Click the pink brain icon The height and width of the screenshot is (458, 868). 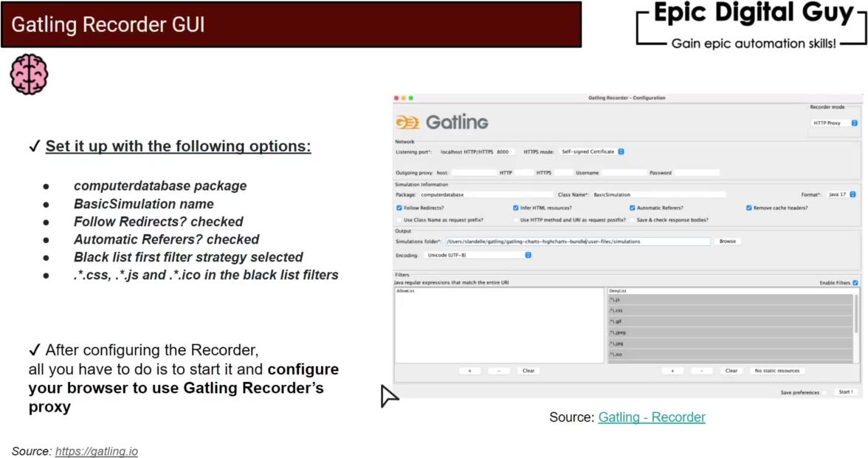point(29,75)
